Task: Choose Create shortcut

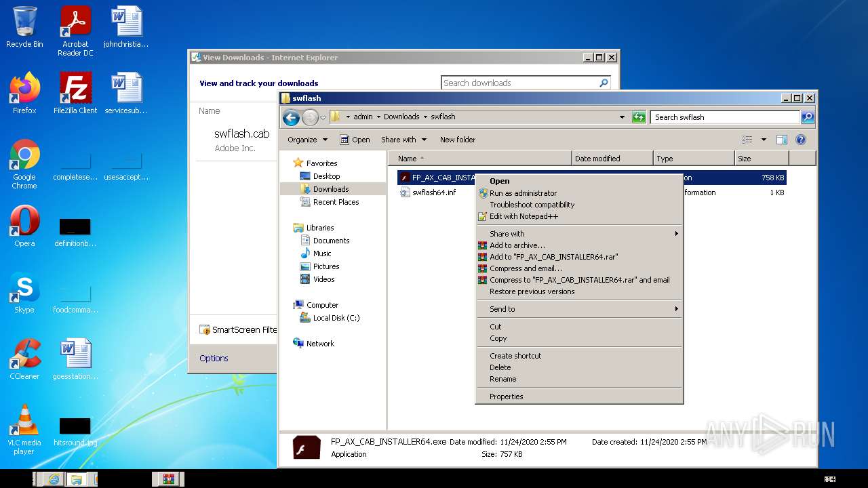Action: pos(579,356)
